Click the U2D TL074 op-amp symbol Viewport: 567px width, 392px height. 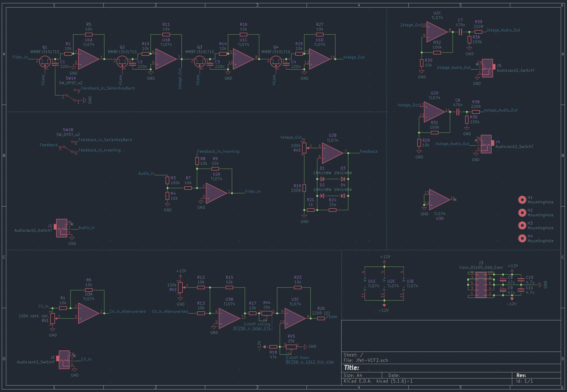tap(434, 112)
